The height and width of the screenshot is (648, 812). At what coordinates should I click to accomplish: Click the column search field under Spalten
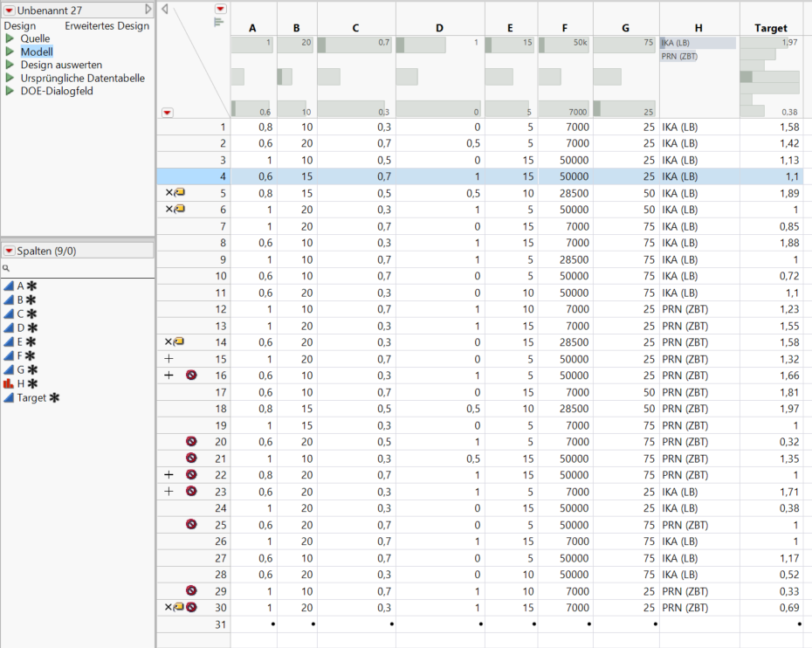[x=79, y=268]
